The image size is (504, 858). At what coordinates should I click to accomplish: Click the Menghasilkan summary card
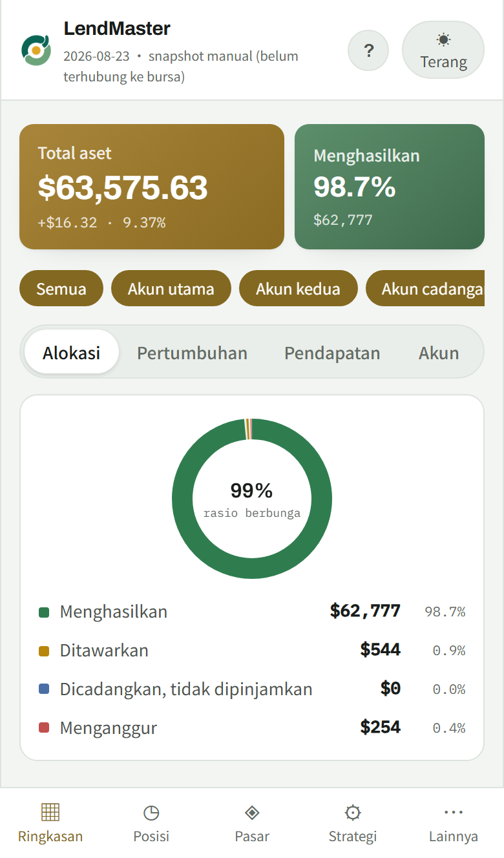390,186
